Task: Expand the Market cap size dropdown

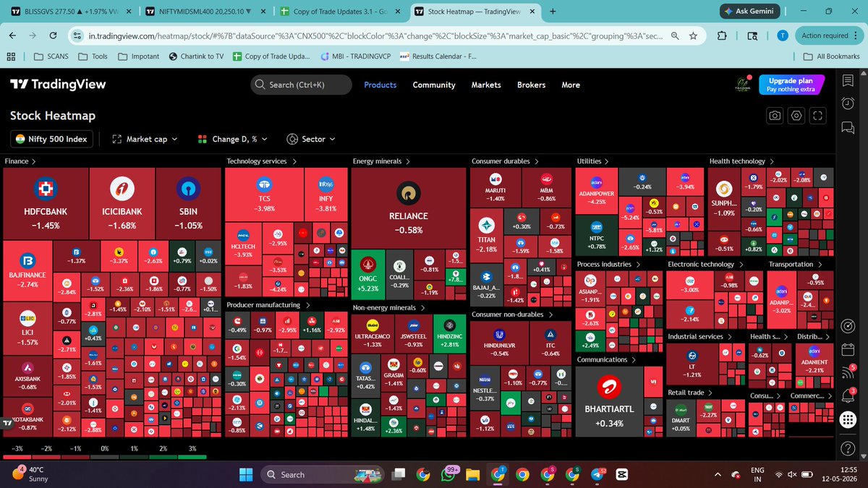Action: point(145,139)
